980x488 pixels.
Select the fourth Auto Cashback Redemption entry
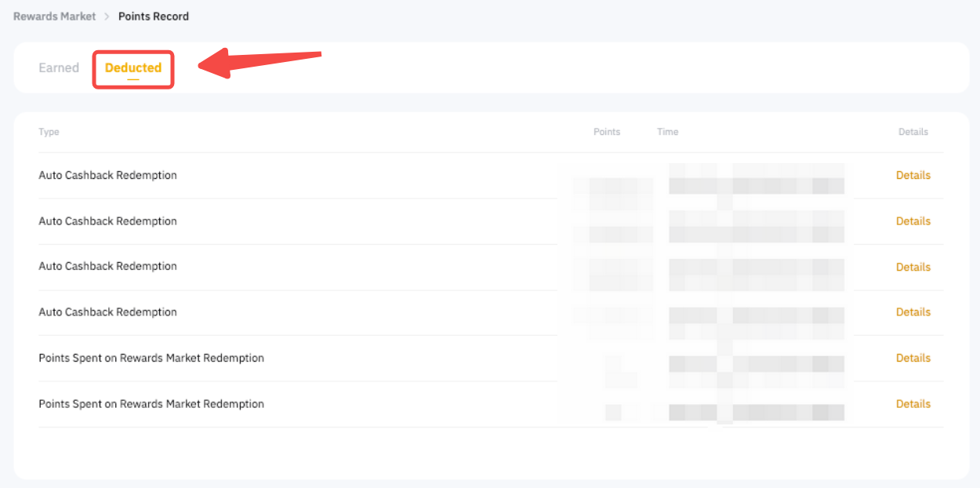pyautogui.click(x=107, y=312)
